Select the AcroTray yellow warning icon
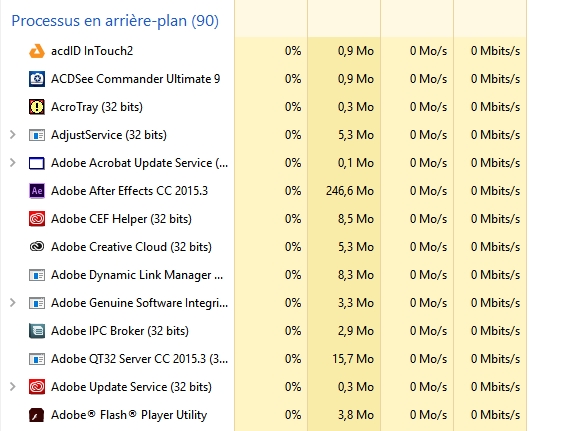 [x=37, y=107]
